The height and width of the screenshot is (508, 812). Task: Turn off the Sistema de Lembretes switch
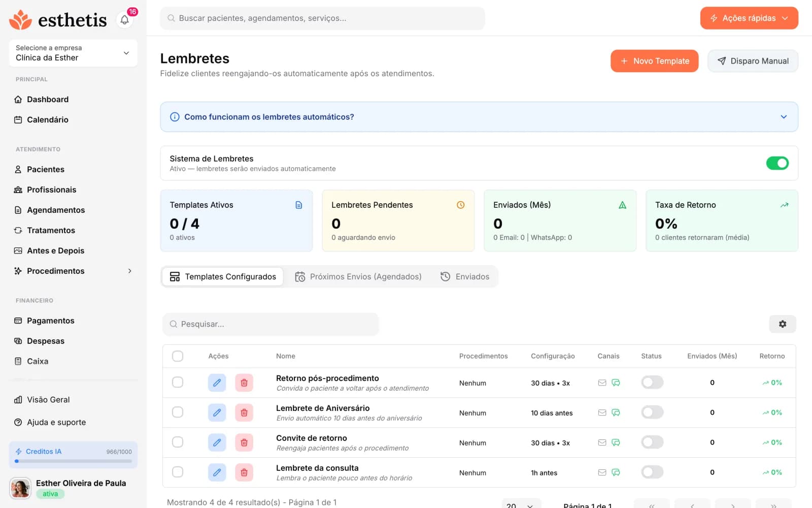point(777,163)
